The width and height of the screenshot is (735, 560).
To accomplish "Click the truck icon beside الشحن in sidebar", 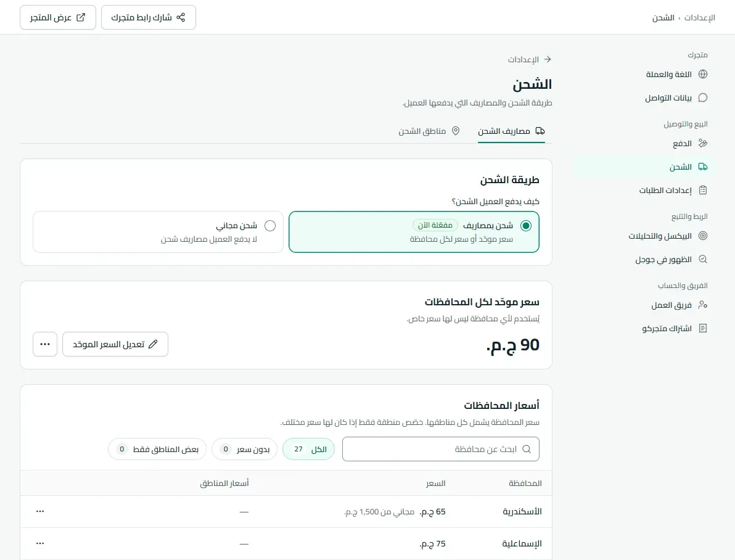I will point(703,167).
